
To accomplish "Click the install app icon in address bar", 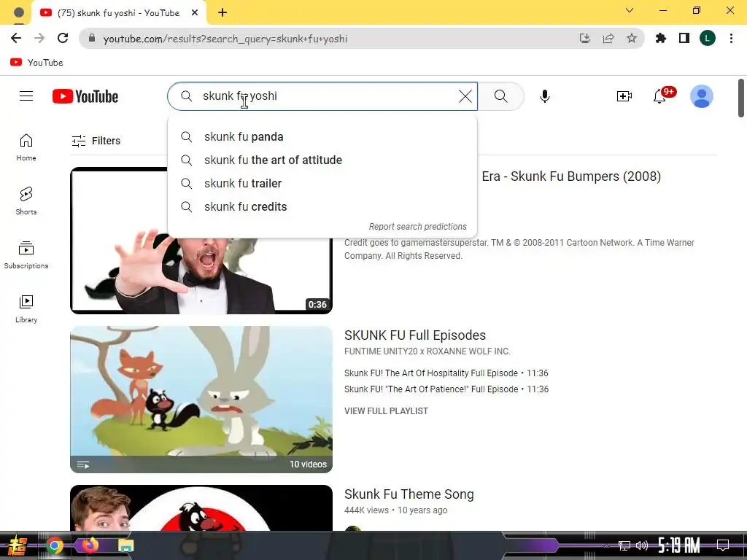I will [584, 38].
